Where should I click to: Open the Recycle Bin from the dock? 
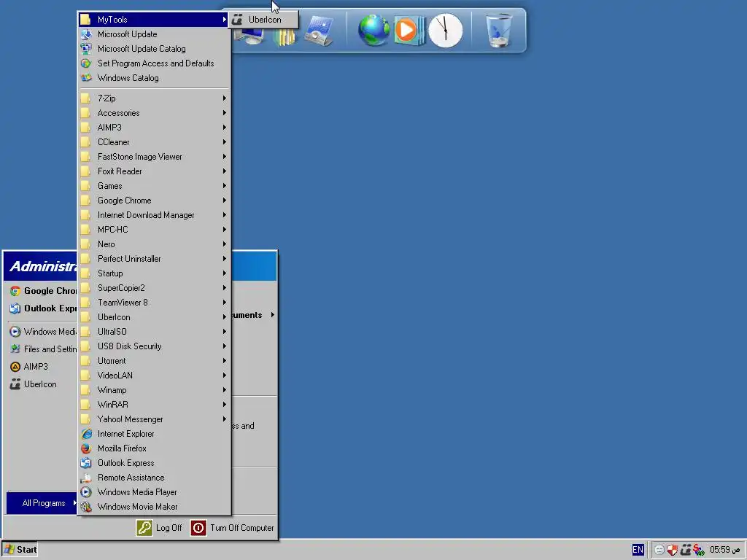[x=499, y=30]
